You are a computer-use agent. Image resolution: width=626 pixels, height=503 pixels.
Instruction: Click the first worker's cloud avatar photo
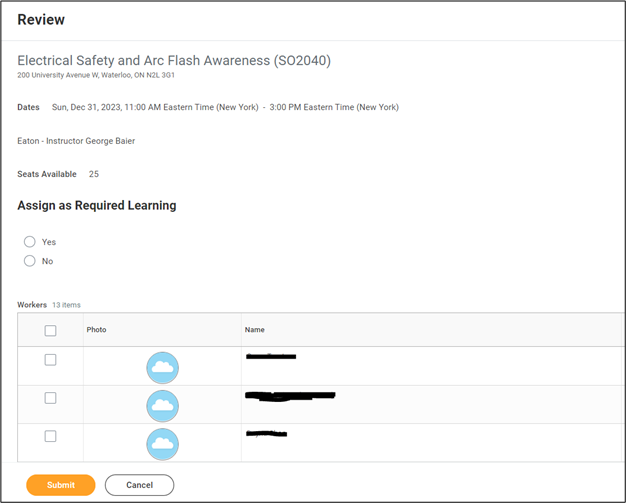click(162, 368)
